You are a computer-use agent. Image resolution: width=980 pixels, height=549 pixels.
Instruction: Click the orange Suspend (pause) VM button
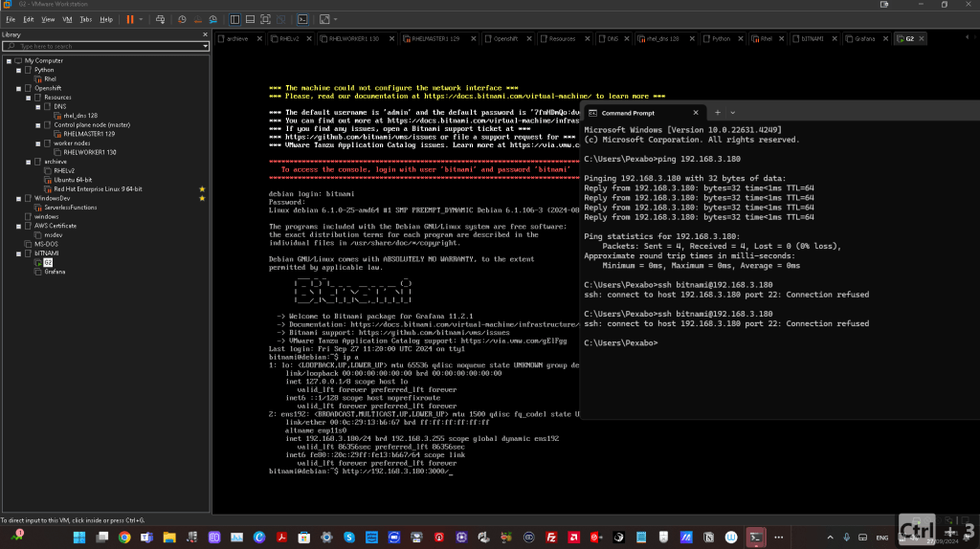(x=130, y=19)
